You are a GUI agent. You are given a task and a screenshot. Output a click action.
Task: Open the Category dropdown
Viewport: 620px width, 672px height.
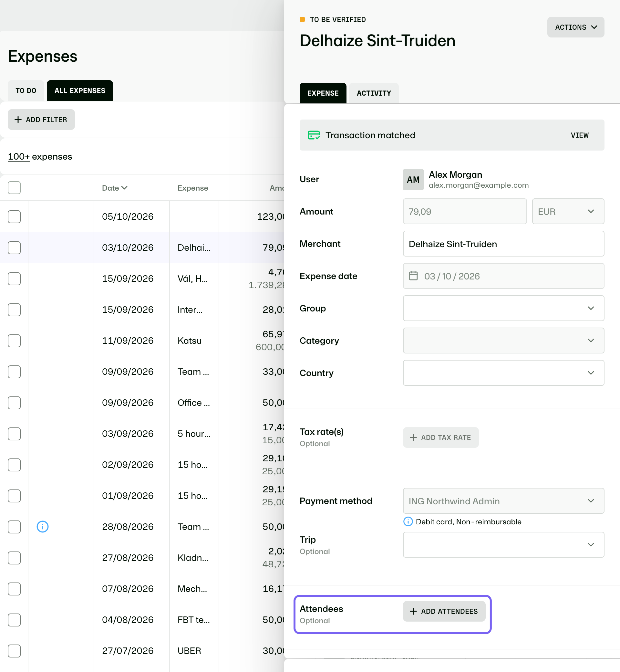503,341
